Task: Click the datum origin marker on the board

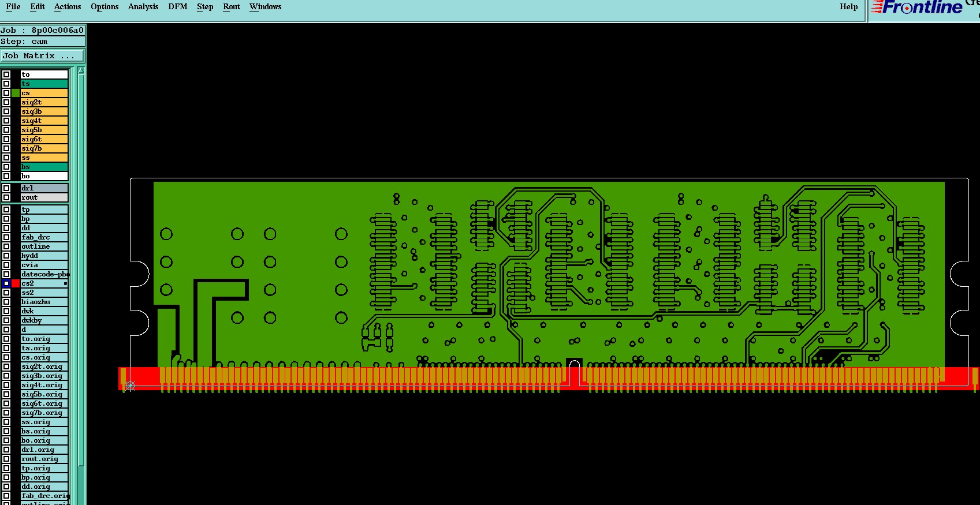Action: [x=130, y=386]
